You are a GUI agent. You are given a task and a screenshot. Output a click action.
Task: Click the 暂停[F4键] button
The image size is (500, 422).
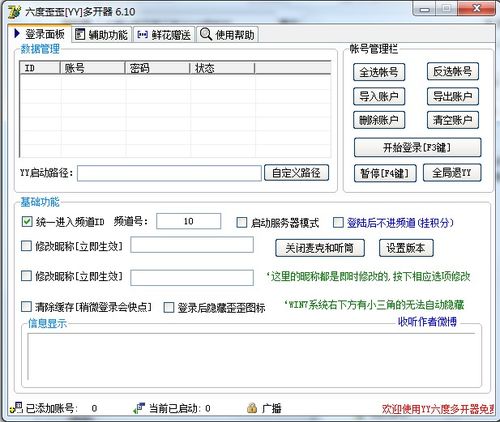pos(385,173)
